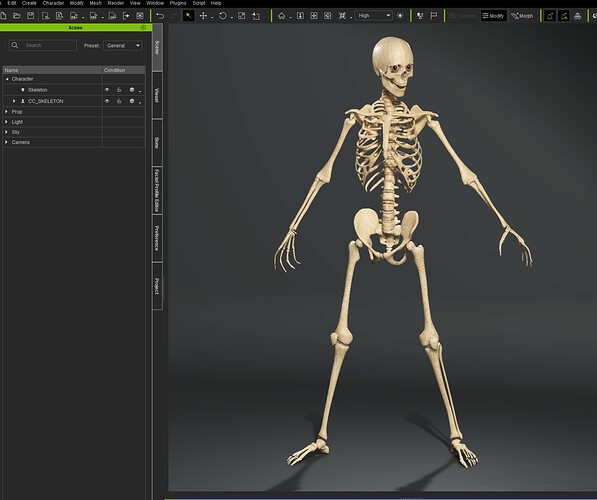Select the Move tool in toolbar
Image resolution: width=597 pixels, height=500 pixels.
click(203, 16)
